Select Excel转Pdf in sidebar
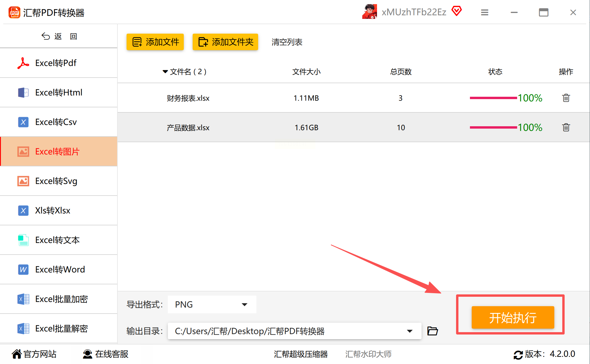 (x=56, y=63)
